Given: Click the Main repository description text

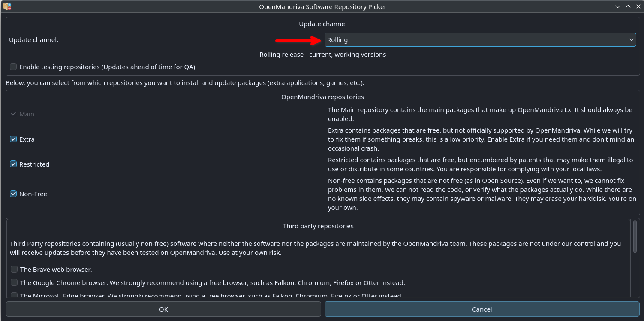Looking at the screenshot, I should tap(480, 114).
